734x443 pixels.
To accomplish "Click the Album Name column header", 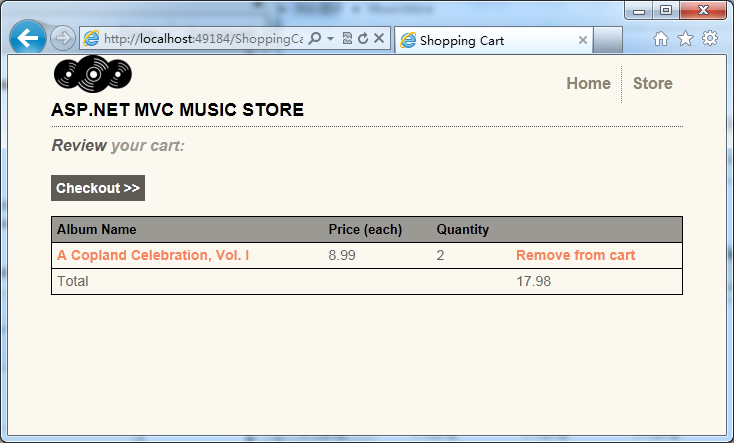I will point(96,229).
